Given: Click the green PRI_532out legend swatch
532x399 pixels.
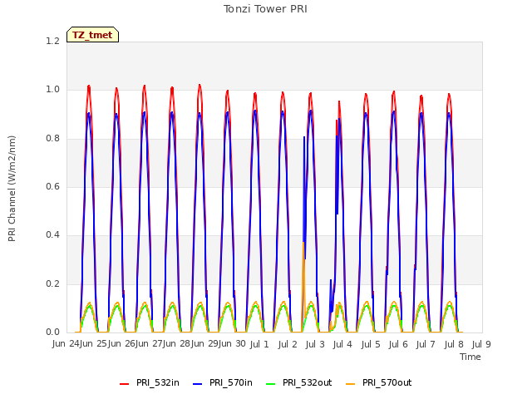Looking at the screenshot, I should tap(271, 383).
